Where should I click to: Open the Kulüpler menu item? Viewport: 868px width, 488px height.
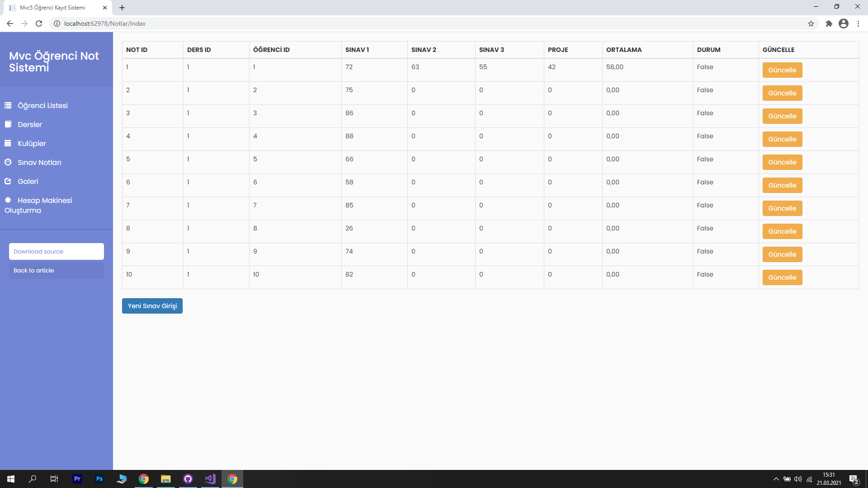click(57, 143)
